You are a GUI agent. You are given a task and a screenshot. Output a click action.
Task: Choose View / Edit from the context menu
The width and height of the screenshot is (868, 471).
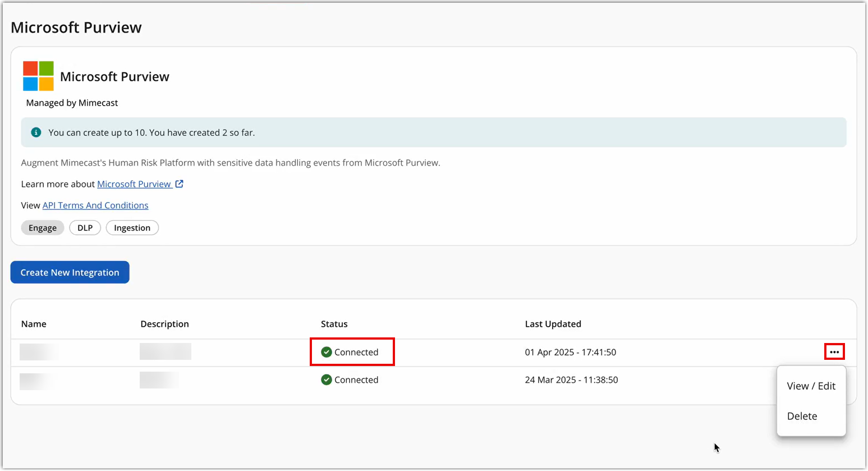click(x=811, y=386)
